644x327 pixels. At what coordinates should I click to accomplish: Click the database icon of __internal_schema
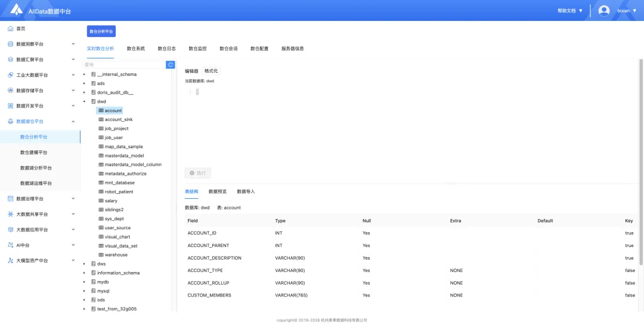[93, 75]
